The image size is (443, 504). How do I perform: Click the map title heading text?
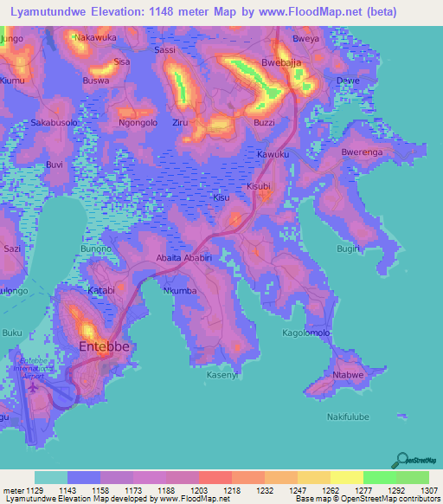(203, 12)
